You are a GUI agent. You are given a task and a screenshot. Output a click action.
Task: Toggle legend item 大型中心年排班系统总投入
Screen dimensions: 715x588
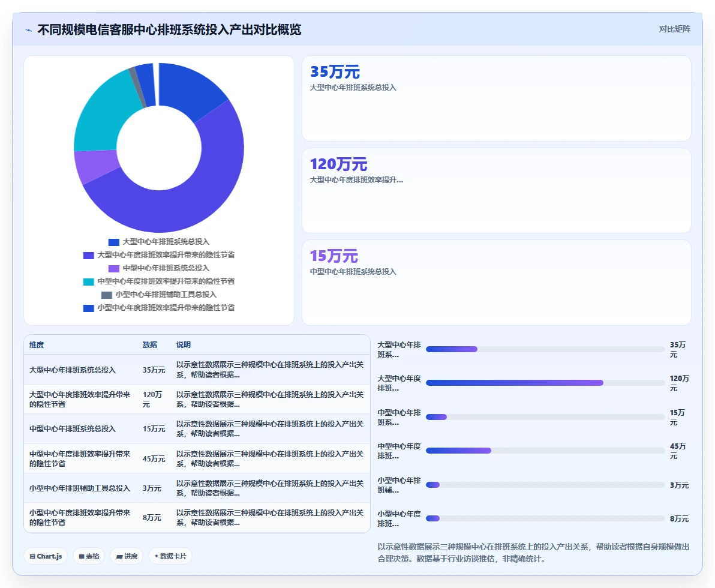[159, 242]
